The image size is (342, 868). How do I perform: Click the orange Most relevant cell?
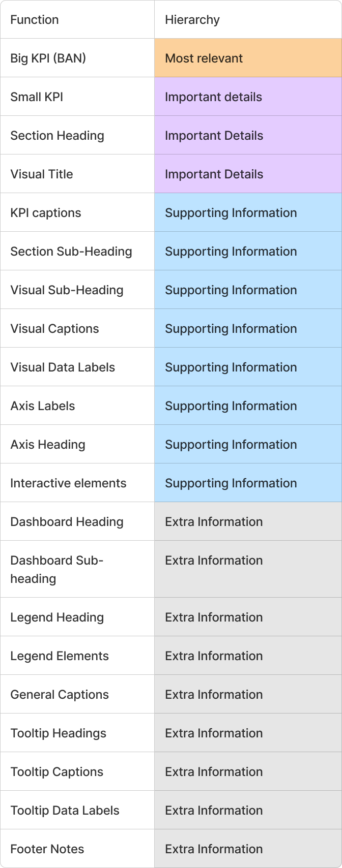(x=248, y=58)
